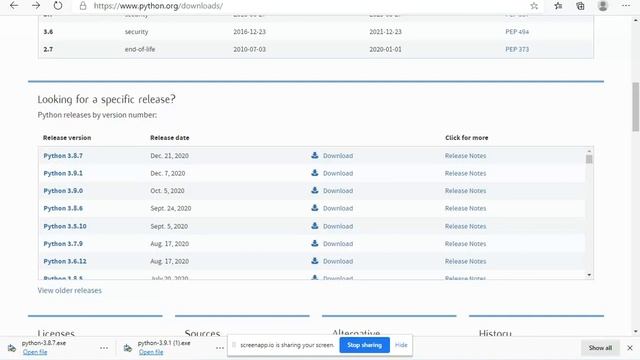Click download icon for Python 3.5.10
The width and height of the screenshot is (640, 360).
click(315, 226)
